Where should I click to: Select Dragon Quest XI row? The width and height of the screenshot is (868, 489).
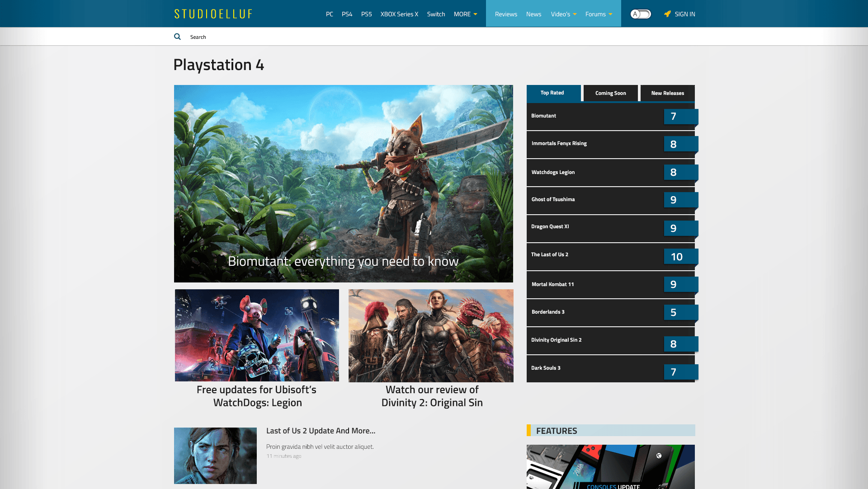(x=611, y=228)
